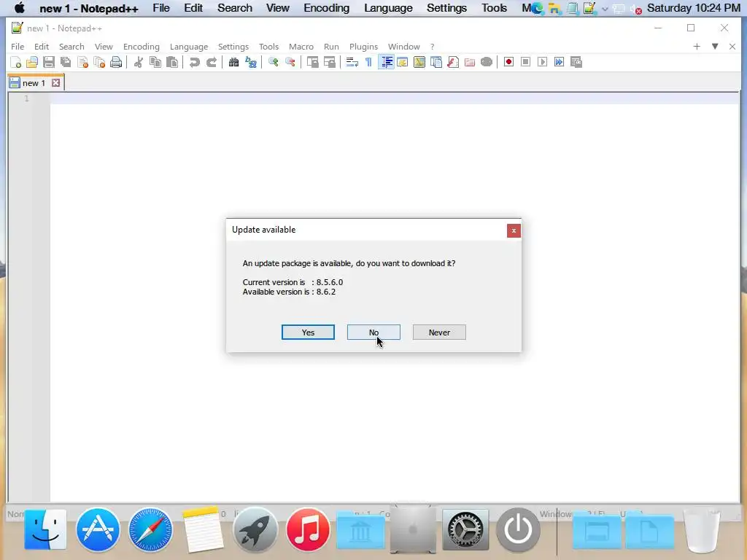Click the Close All toolbar icon
The width and height of the screenshot is (747, 560).
[99, 62]
